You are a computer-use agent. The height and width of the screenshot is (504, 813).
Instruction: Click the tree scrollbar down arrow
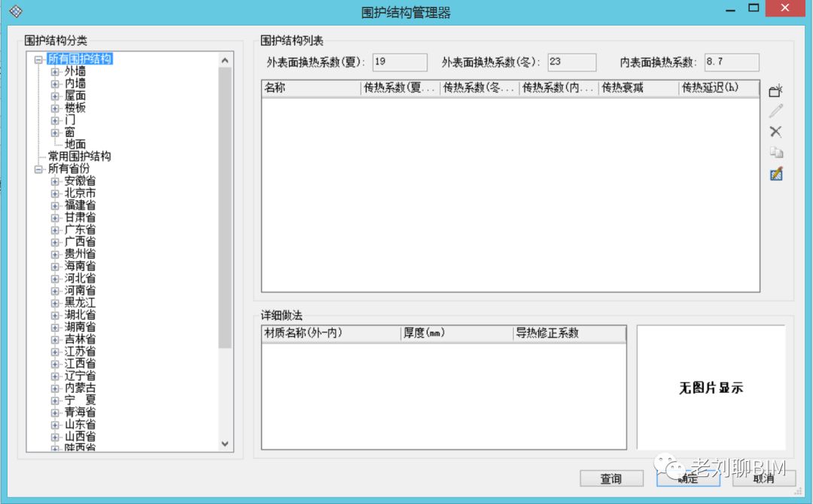[x=225, y=444]
